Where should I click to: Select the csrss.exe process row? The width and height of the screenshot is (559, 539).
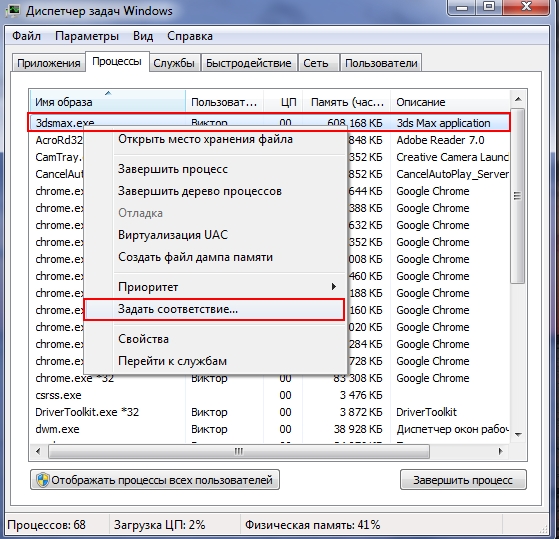pyautogui.click(x=269, y=395)
